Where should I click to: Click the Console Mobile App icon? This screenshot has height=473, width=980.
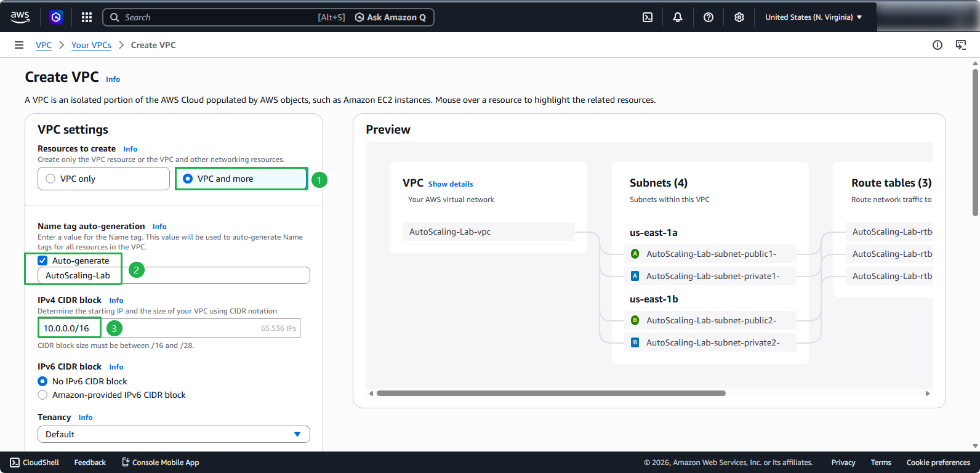point(126,462)
